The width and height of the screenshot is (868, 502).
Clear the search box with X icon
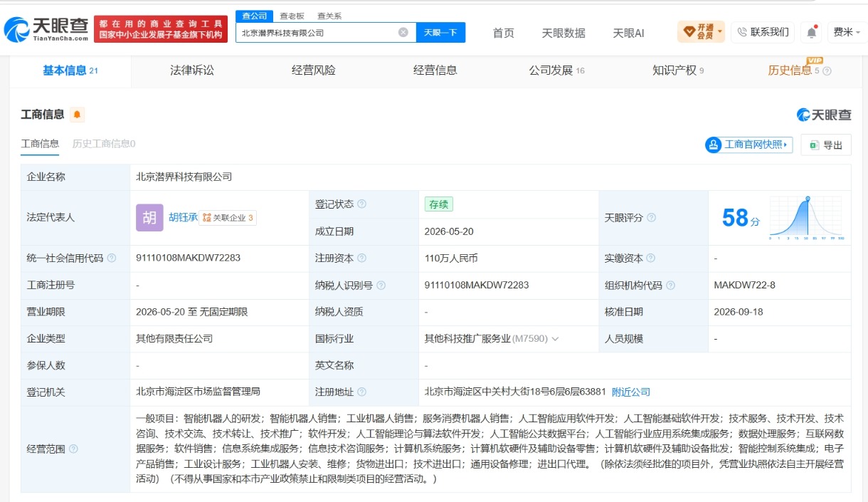pyautogui.click(x=403, y=32)
